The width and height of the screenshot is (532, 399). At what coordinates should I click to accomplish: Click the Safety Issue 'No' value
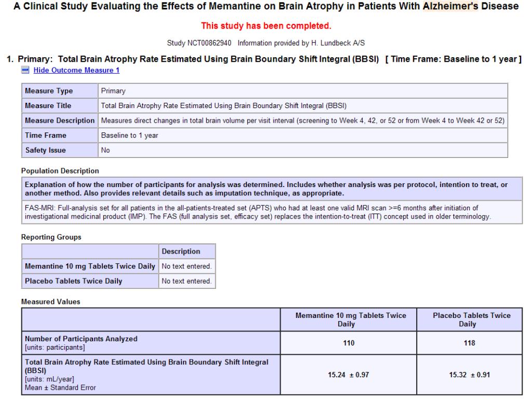pos(105,150)
